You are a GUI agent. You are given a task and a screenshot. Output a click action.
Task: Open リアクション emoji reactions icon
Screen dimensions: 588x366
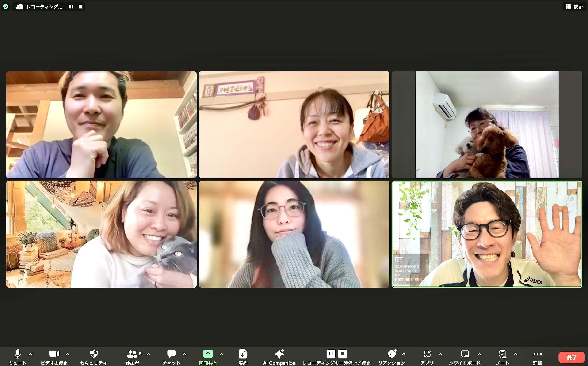coord(392,354)
